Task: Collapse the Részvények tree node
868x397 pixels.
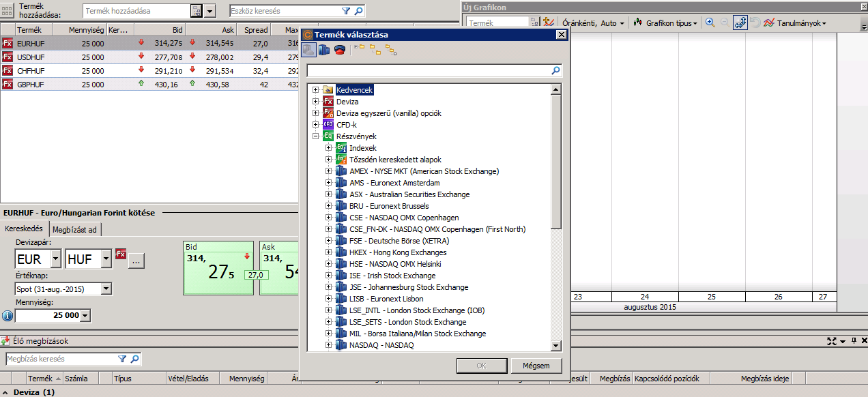Action: pyautogui.click(x=316, y=136)
